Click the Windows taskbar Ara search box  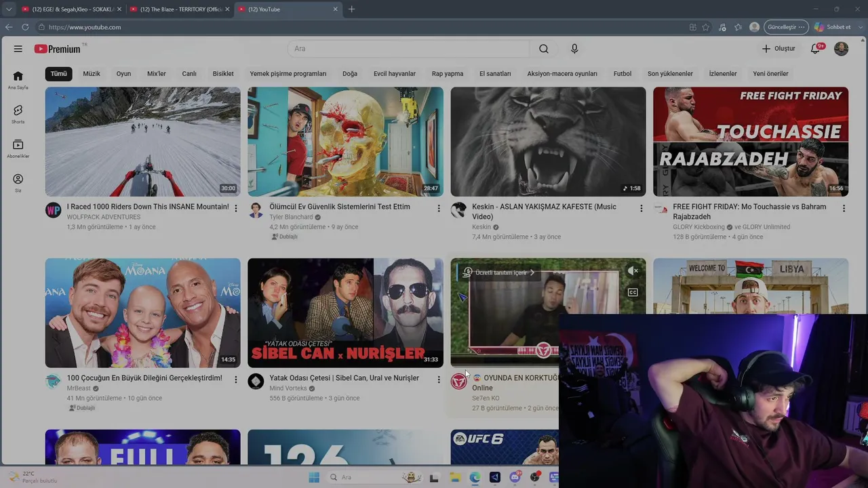373,477
